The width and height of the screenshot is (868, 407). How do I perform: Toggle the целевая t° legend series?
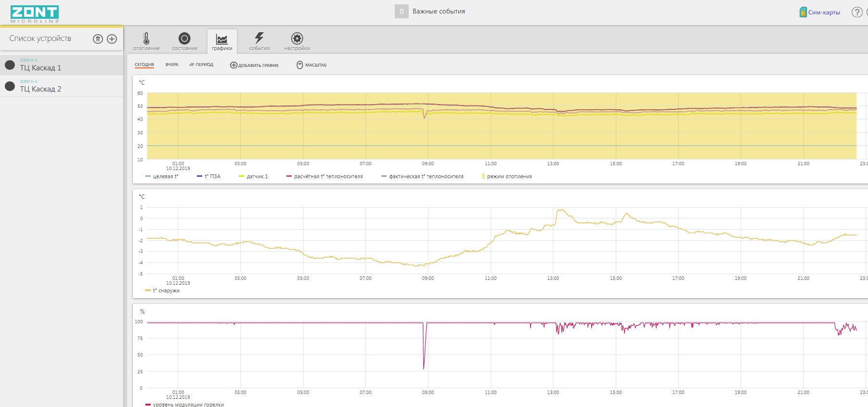pyautogui.click(x=162, y=176)
